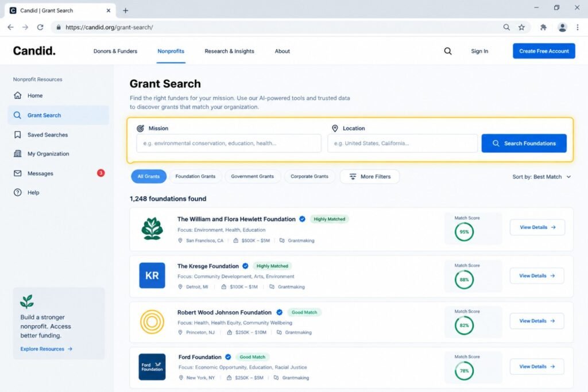
Task: View Details for The Kresge Foundation
Action: pyautogui.click(x=537, y=276)
